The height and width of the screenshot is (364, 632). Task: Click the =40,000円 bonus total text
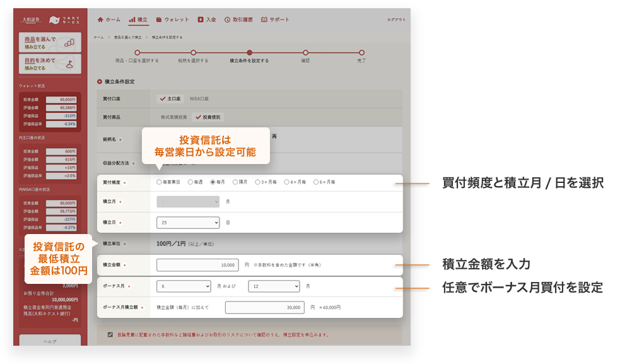click(x=330, y=308)
